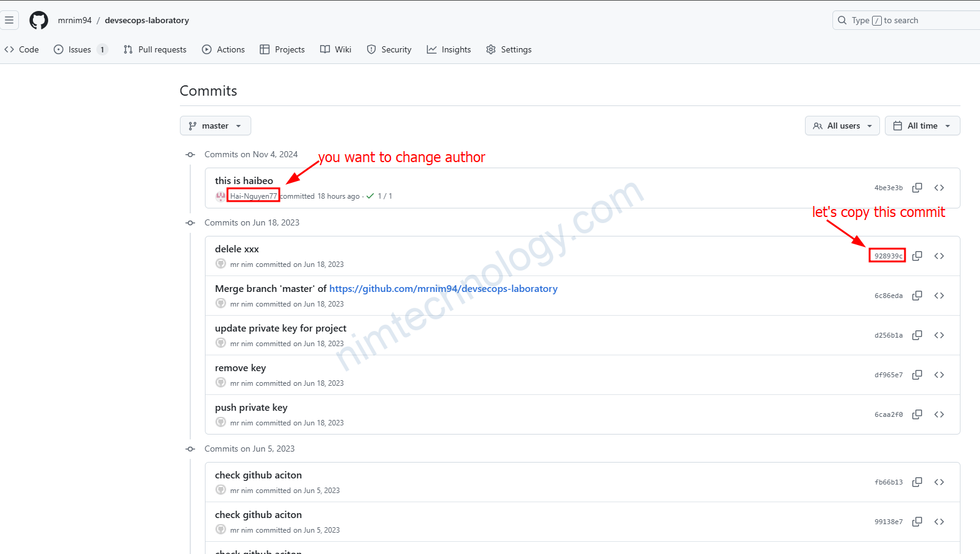Copy full SHA for commit 6caa2f0

coord(917,414)
